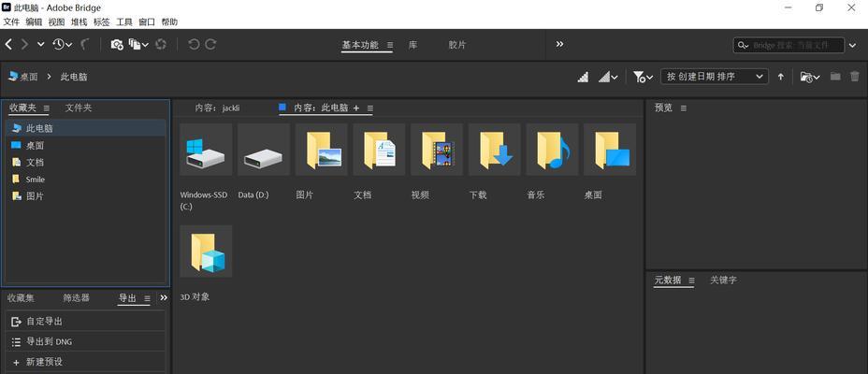Open the 窗口 menu
Image resolution: width=868 pixels, height=374 pixels.
click(x=147, y=22)
